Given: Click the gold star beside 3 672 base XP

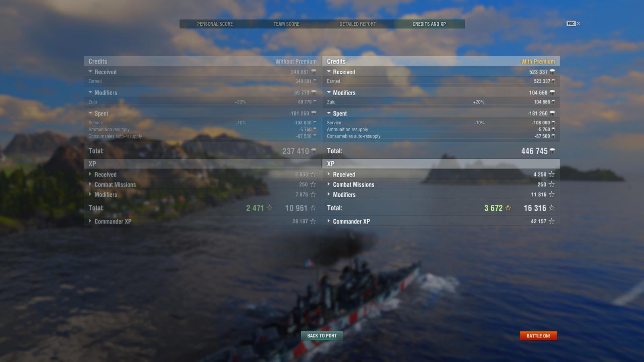Looking at the screenshot, I should [508, 208].
